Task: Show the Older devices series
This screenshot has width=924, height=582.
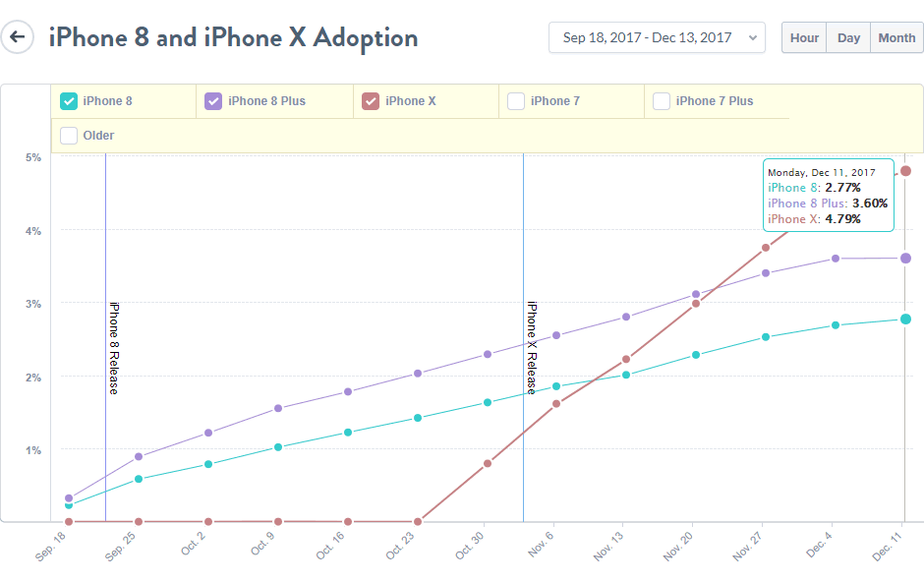Action: click(66, 137)
